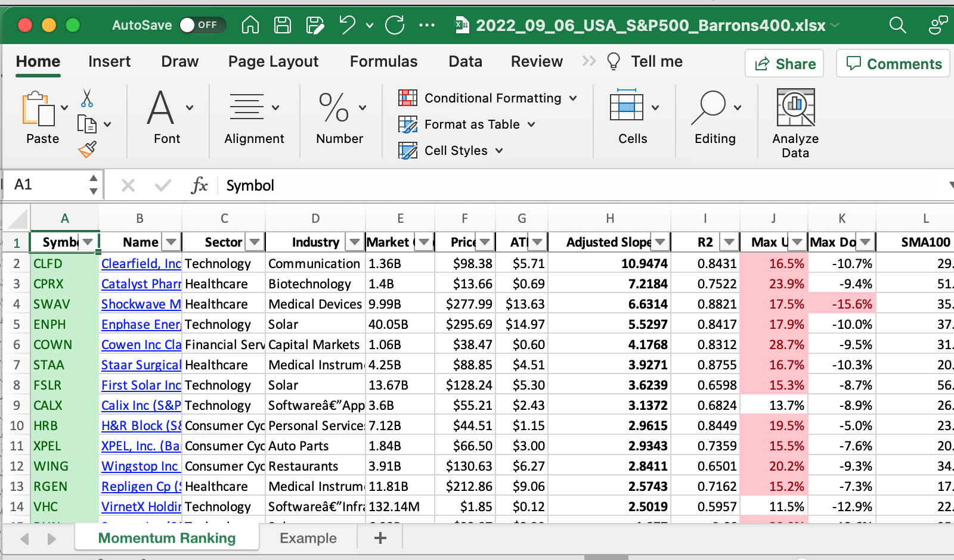This screenshot has width=954, height=560.
Task: Open the Clearfield, Inc hyperlink
Action: coord(141,263)
